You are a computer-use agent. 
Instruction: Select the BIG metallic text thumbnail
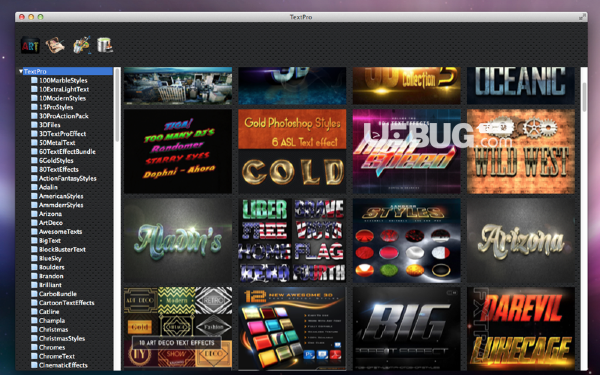pyautogui.click(x=406, y=328)
